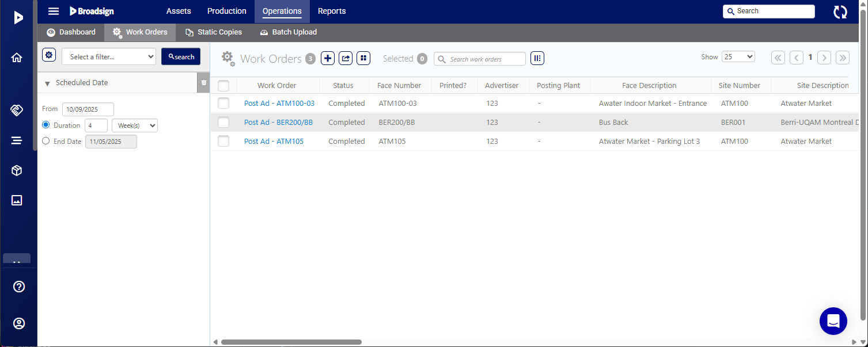868x347 pixels.
Task: Toggle the hamburger menu in header
Action: [54, 12]
